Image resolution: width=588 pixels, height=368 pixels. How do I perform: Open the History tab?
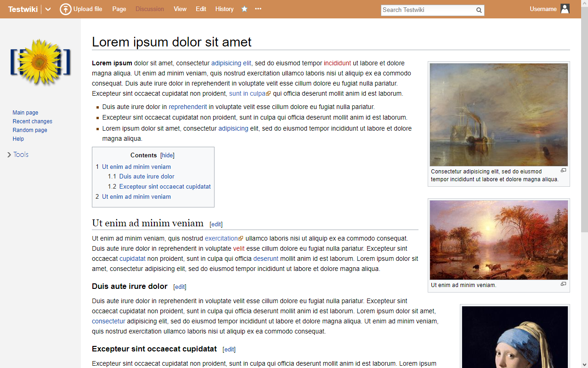click(224, 9)
